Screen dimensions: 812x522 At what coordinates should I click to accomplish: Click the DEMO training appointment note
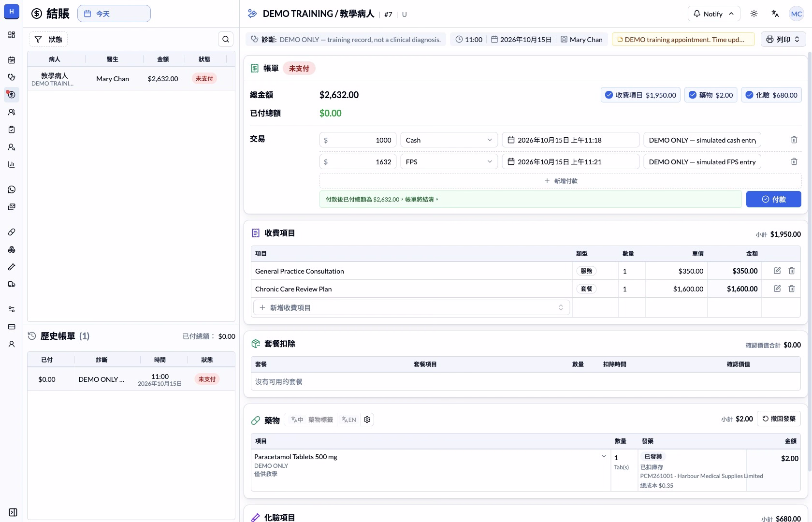pyautogui.click(x=683, y=40)
